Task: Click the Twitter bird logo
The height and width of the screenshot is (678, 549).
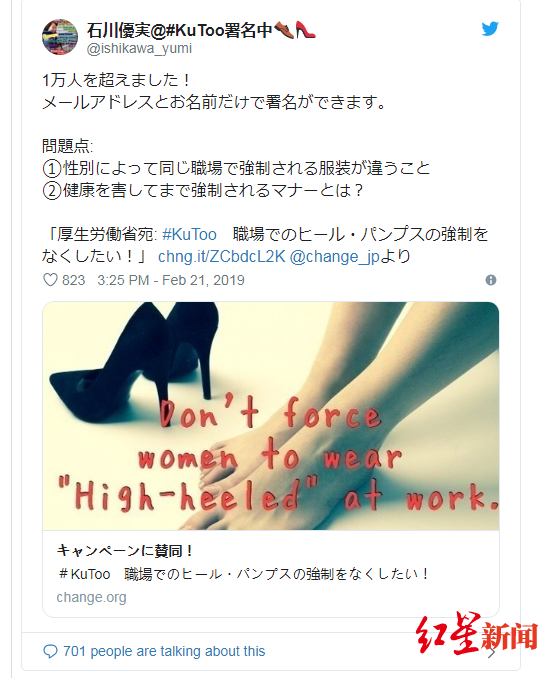Action: pyautogui.click(x=490, y=29)
